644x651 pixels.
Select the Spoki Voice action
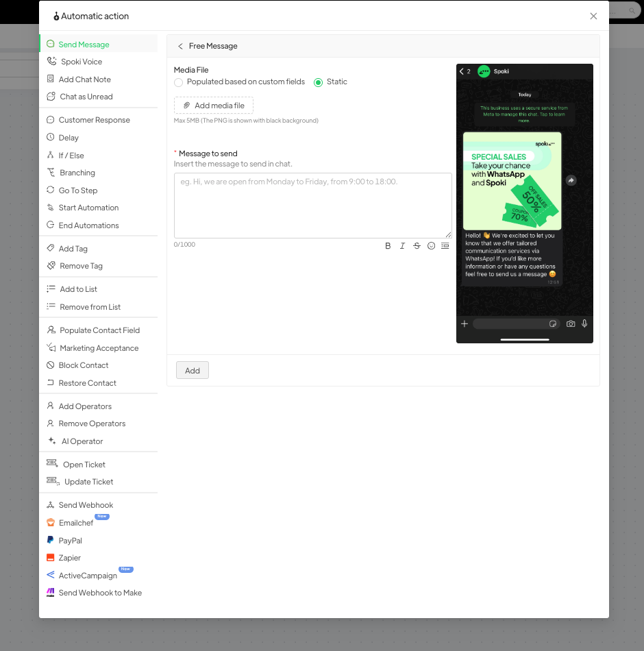tap(81, 62)
